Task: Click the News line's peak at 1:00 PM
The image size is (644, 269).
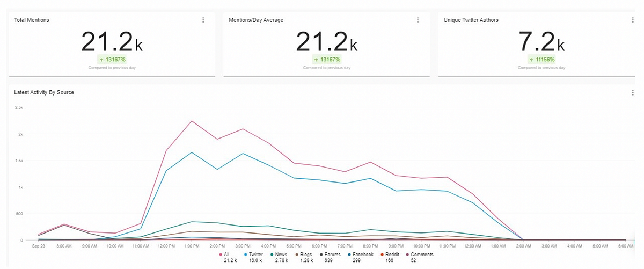Action: 192,221
